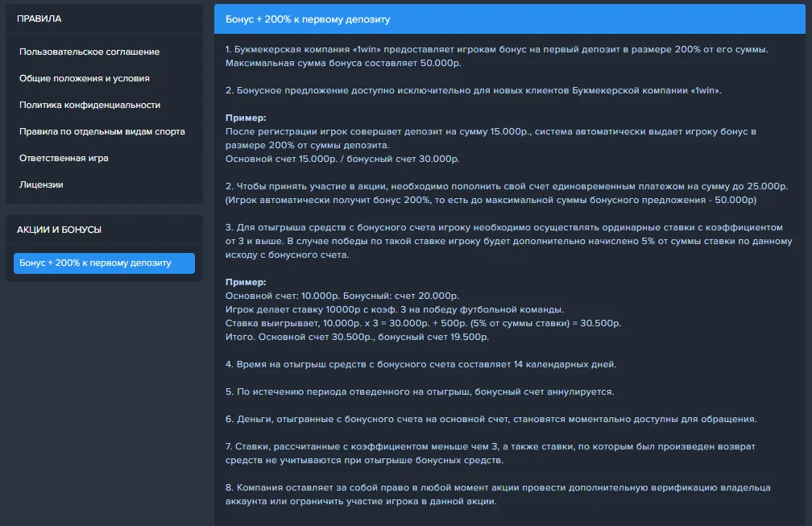Open Политика конфиденциальности in the sidebar

pos(89,106)
